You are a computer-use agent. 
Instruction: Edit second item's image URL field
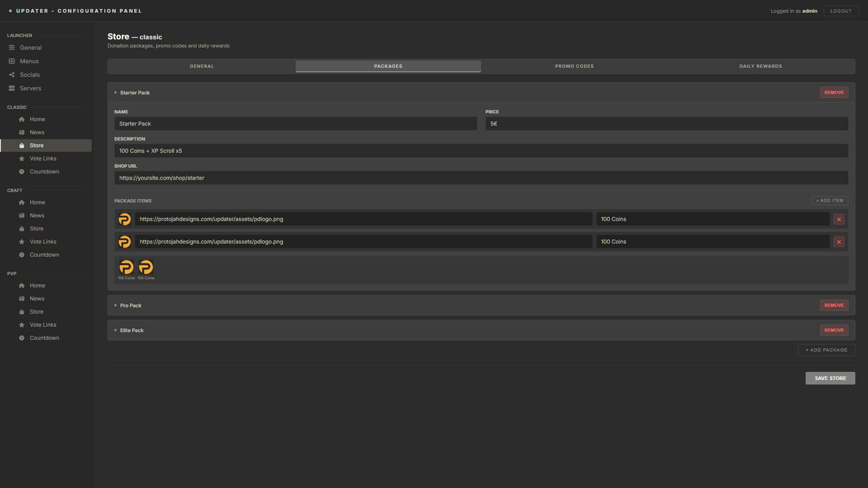point(363,242)
